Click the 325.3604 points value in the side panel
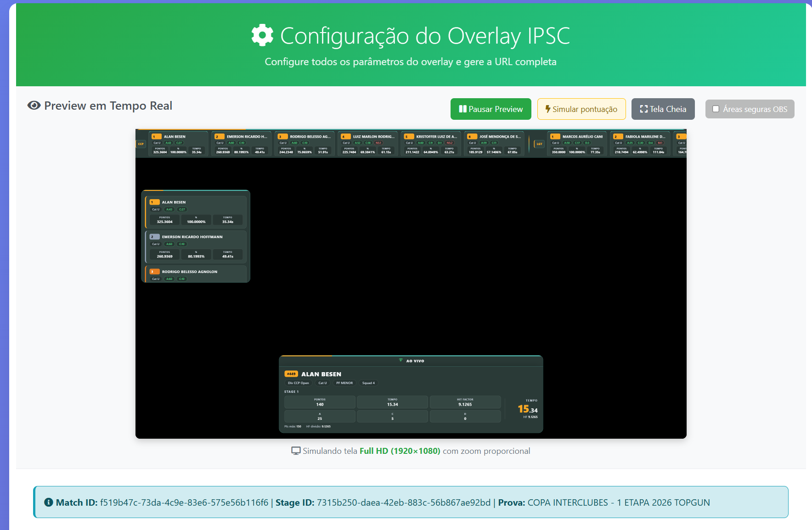The height and width of the screenshot is (530, 812). 164,222
